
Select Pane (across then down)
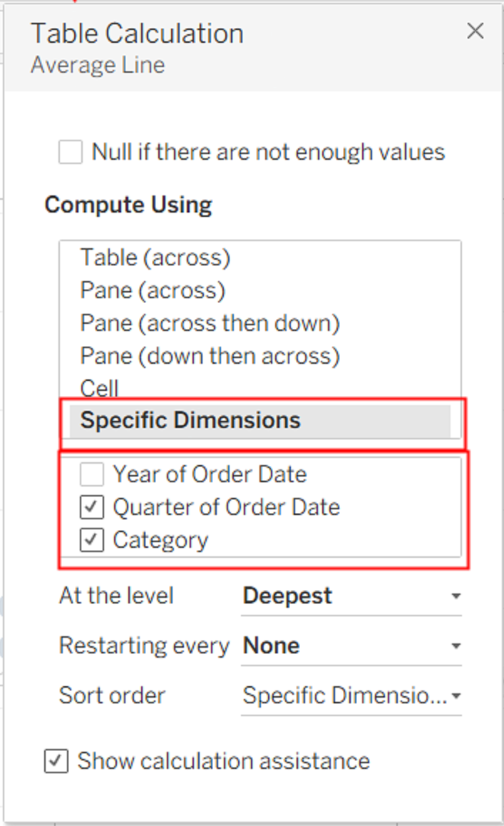point(210,323)
